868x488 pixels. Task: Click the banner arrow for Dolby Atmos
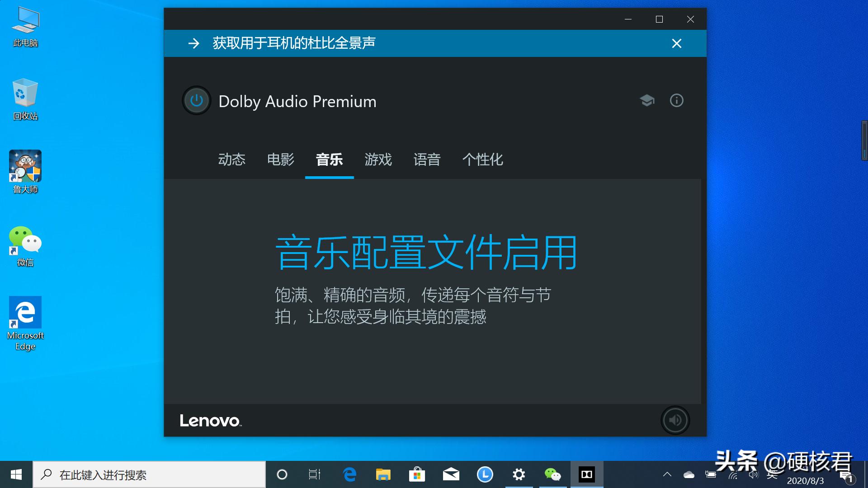click(194, 43)
